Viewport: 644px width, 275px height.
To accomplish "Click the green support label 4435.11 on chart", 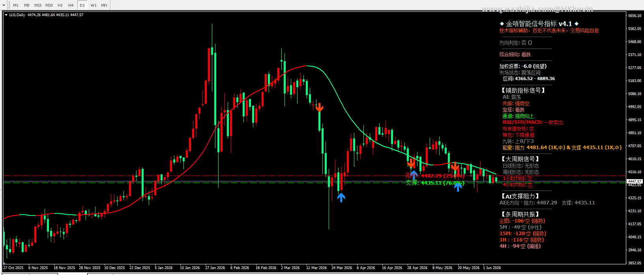I will [x=435, y=183].
